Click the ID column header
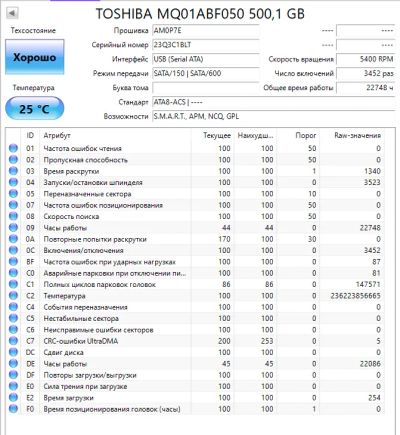This screenshot has width=400, height=435. click(x=30, y=135)
